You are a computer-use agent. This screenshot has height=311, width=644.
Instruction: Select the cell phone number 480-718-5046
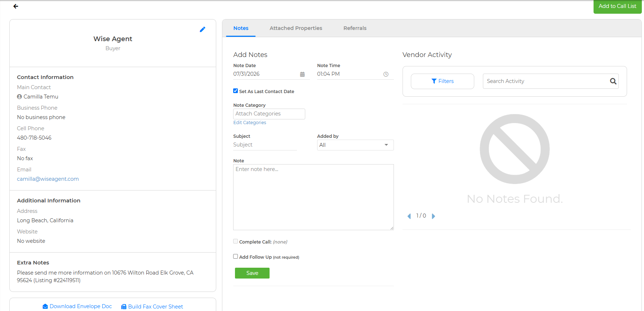(x=34, y=138)
